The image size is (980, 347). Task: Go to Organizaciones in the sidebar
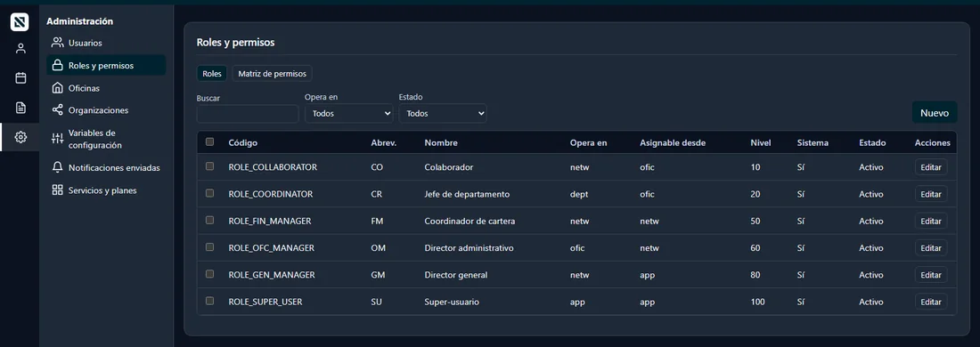(106, 109)
